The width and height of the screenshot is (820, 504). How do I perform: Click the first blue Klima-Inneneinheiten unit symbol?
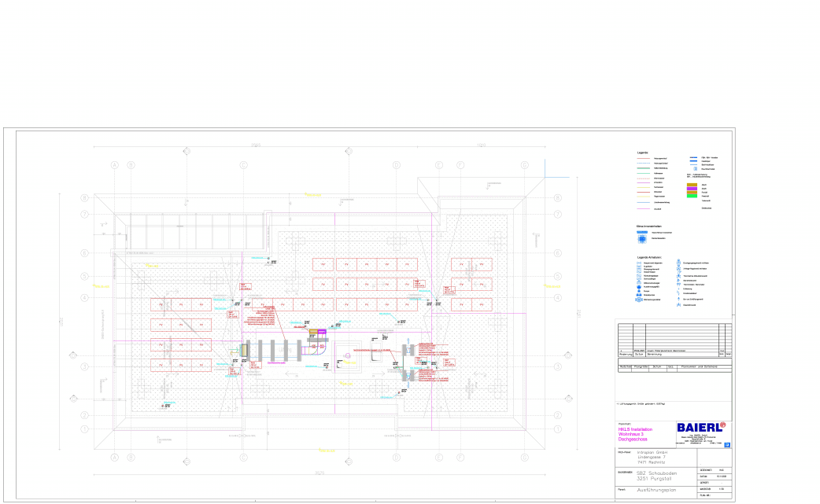pyautogui.click(x=642, y=234)
